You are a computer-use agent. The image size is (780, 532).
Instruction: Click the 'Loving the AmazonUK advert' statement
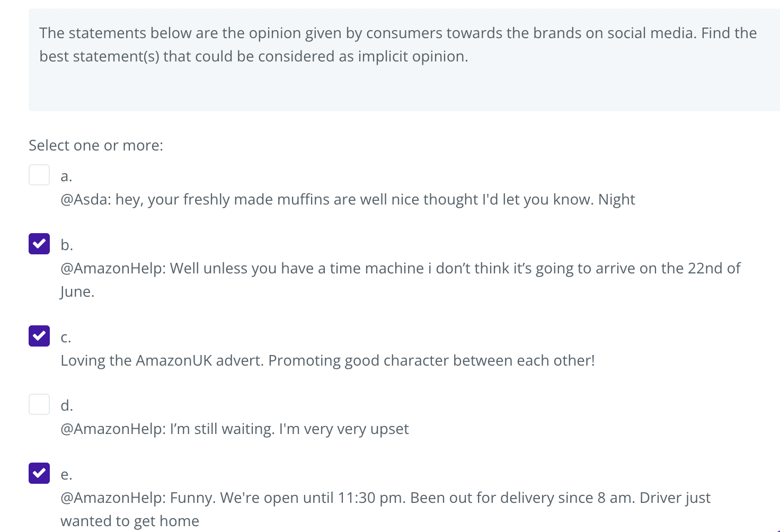point(327,360)
